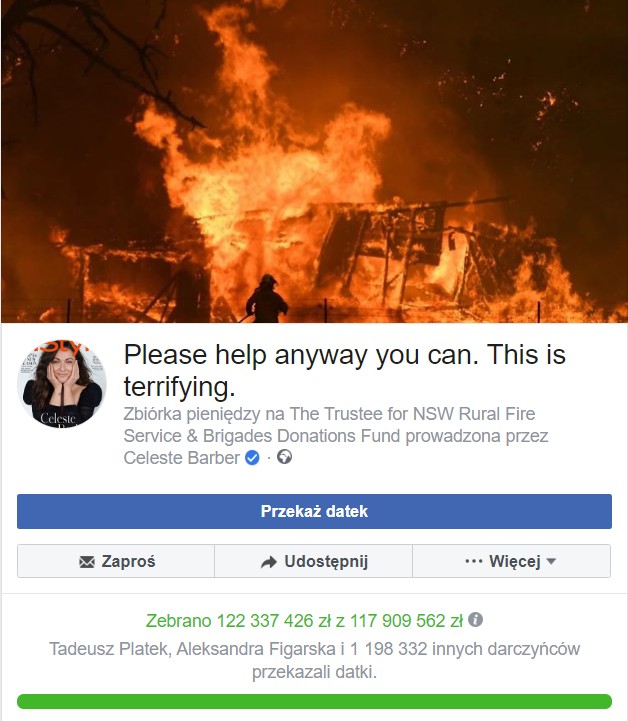Open the burning house cover photo

coord(314,161)
